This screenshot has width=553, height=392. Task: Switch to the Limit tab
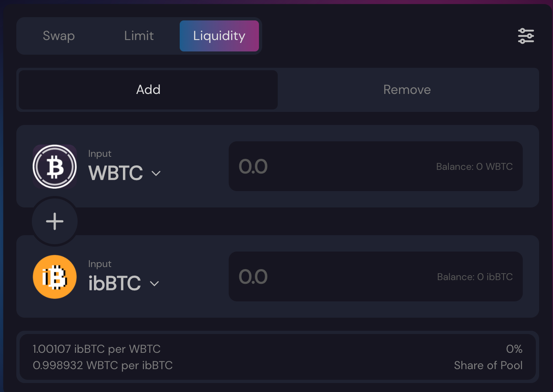139,36
